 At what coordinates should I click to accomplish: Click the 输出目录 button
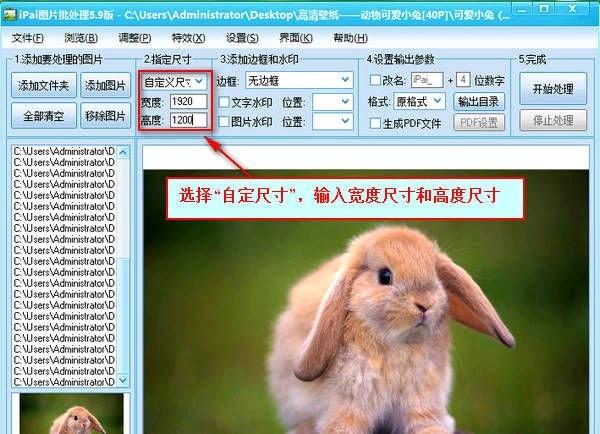[x=480, y=101]
